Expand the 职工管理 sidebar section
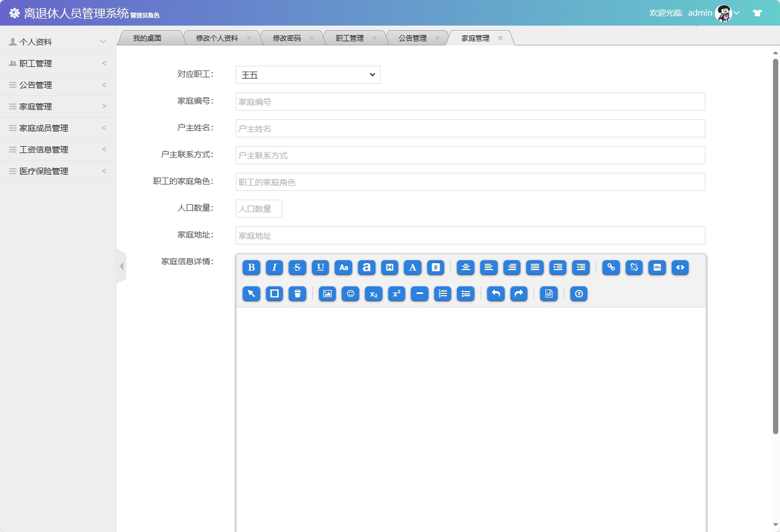The image size is (780, 532). tap(58, 63)
